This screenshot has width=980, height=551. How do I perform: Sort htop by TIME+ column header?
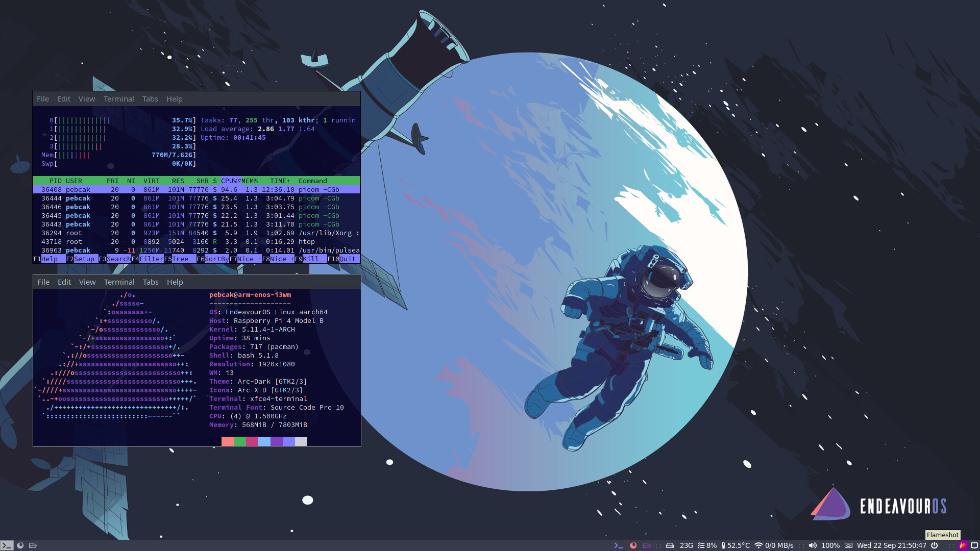(x=280, y=181)
